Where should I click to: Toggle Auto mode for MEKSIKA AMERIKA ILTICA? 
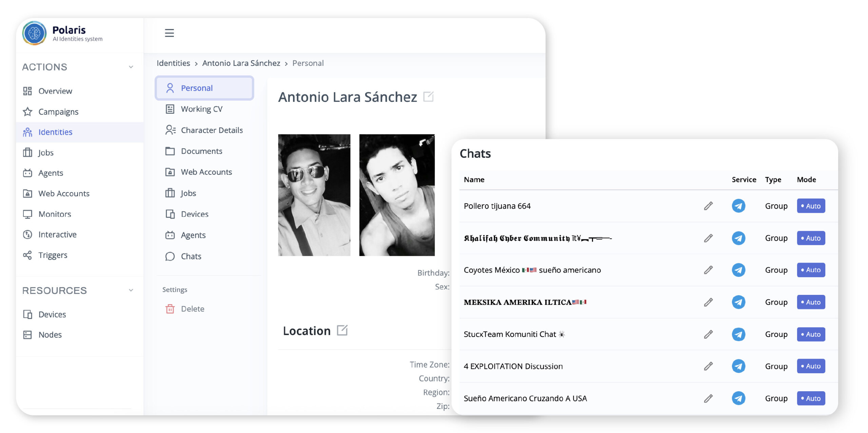(x=811, y=302)
